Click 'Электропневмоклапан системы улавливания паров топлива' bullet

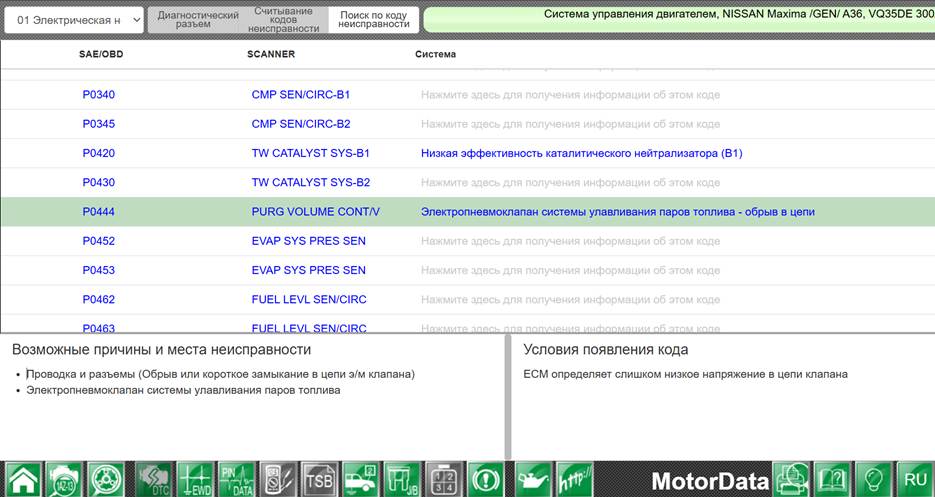(183, 390)
